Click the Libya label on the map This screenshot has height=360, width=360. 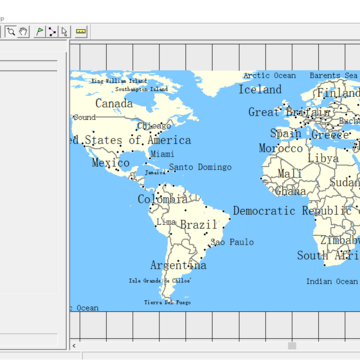click(x=323, y=158)
